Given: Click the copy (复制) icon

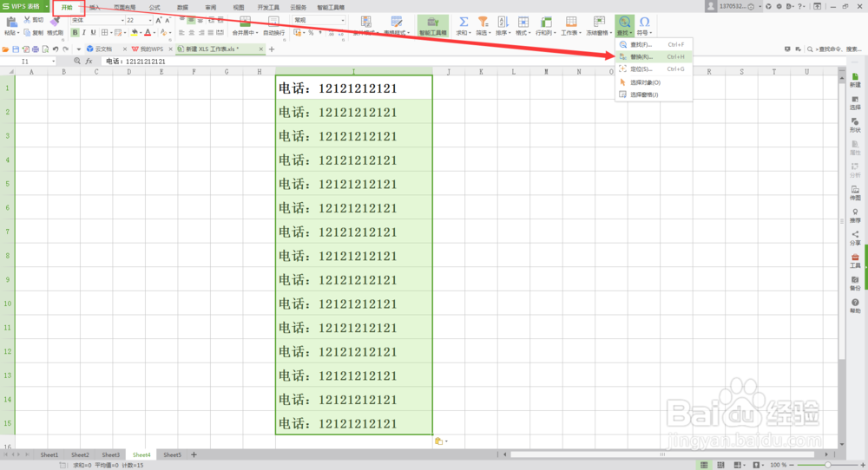Looking at the screenshot, I should (x=27, y=33).
